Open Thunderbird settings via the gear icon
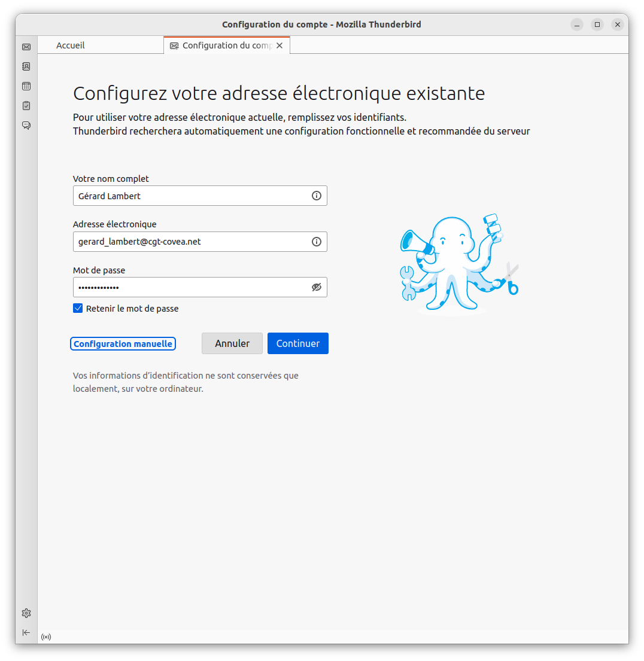Viewport: 644px width, 661px height. click(26, 613)
